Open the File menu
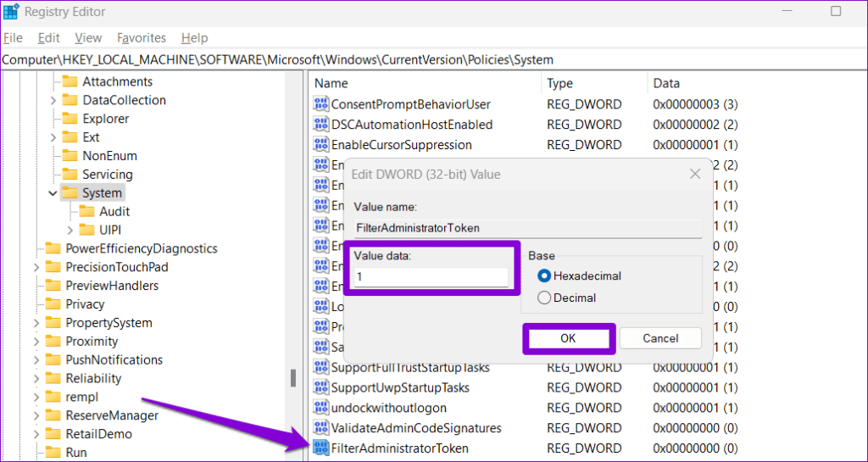This screenshot has height=462, width=868. 13,37
